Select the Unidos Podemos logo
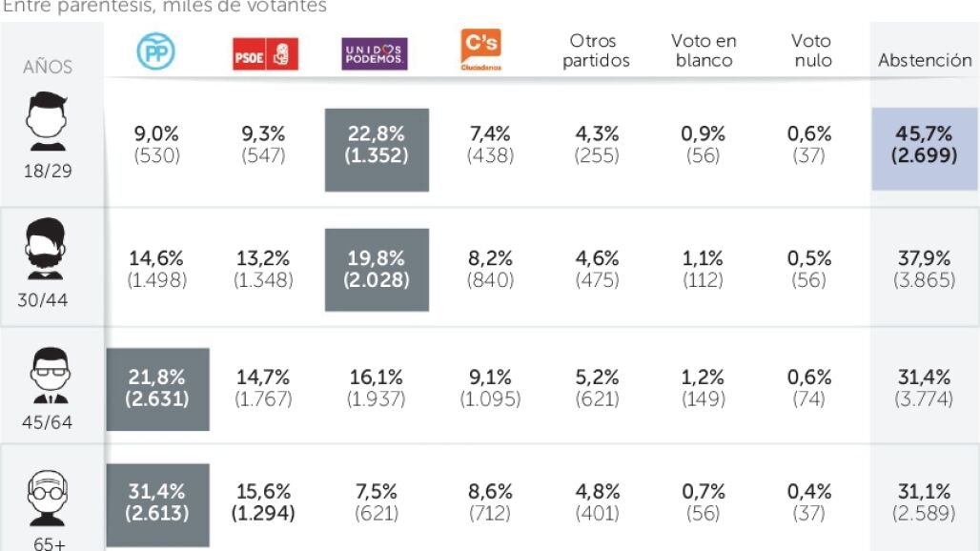The image size is (980, 551). click(375, 53)
